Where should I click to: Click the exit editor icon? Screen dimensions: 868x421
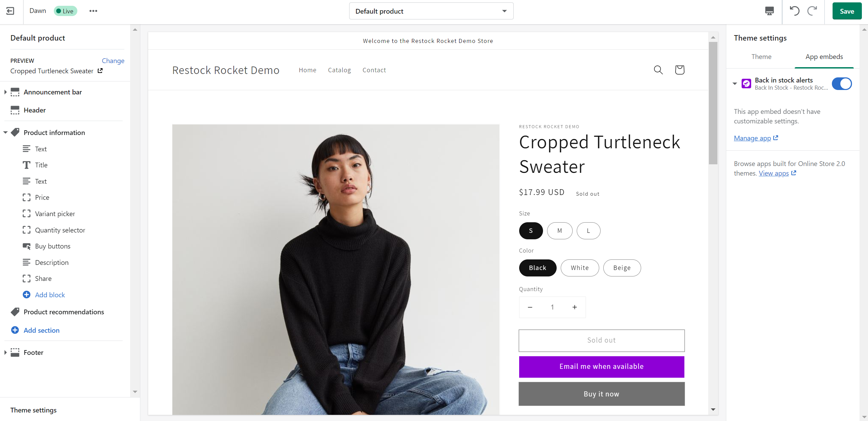pos(11,11)
